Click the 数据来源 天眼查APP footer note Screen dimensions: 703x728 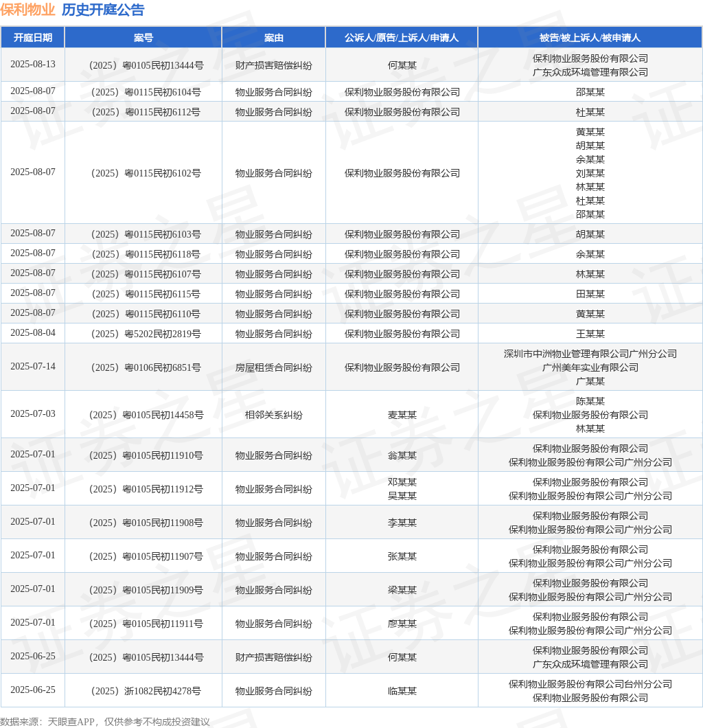105,722
